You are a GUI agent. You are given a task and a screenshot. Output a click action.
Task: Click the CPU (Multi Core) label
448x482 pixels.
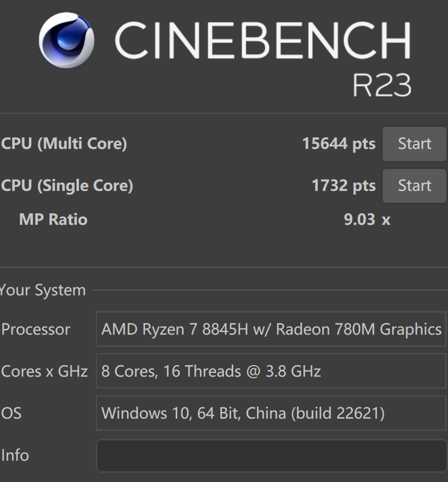coord(64,144)
